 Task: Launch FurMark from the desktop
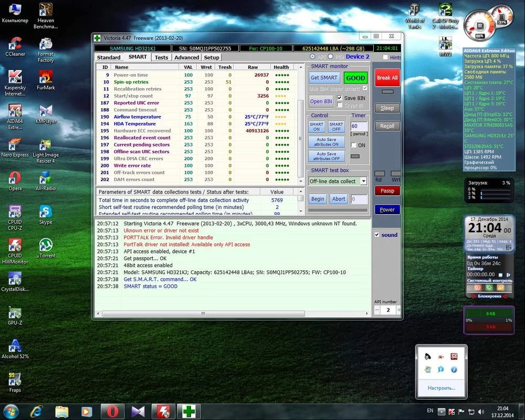pos(46,78)
